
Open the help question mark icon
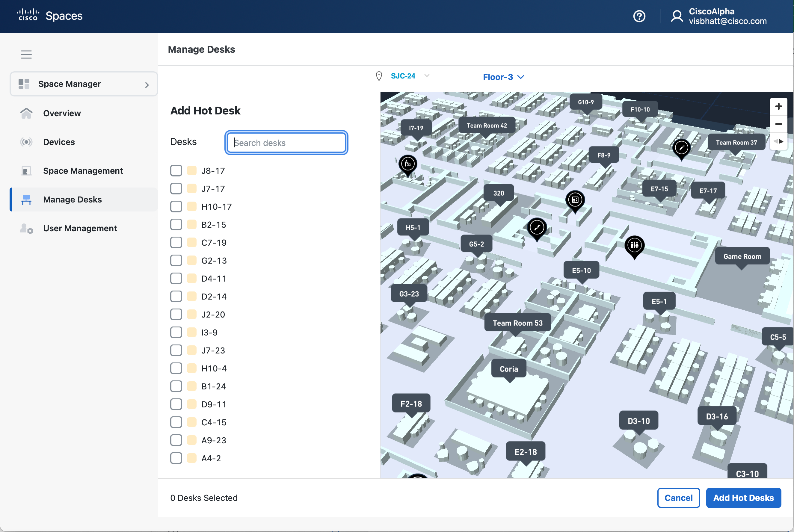coord(639,16)
